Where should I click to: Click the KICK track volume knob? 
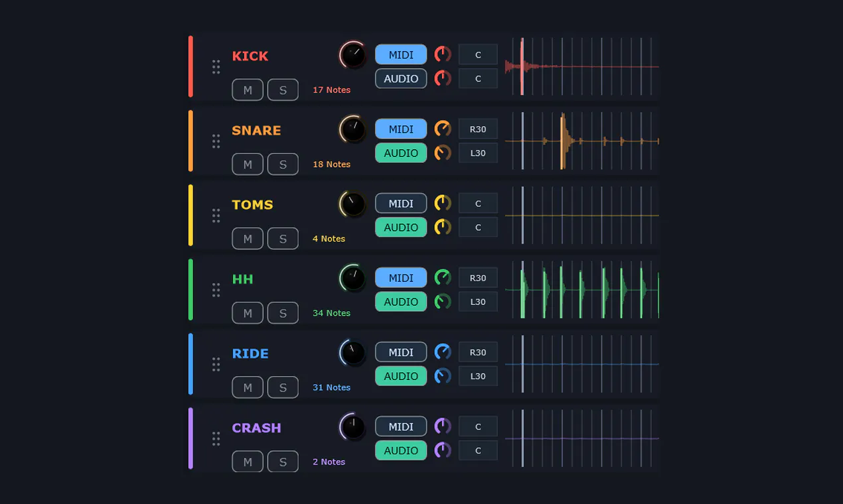(x=353, y=55)
